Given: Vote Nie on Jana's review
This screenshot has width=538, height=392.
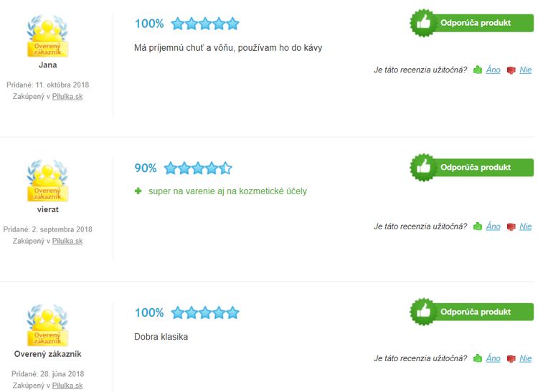Looking at the screenshot, I should tap(525, 70).
